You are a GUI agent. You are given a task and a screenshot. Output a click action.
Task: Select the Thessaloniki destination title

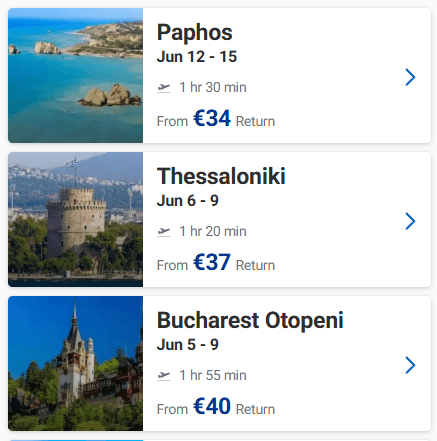221,176
